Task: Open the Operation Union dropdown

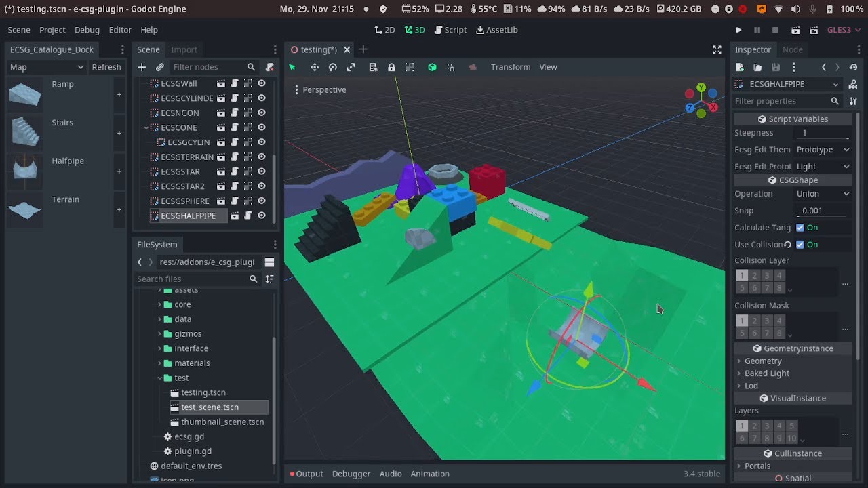Action: point(823,194)
